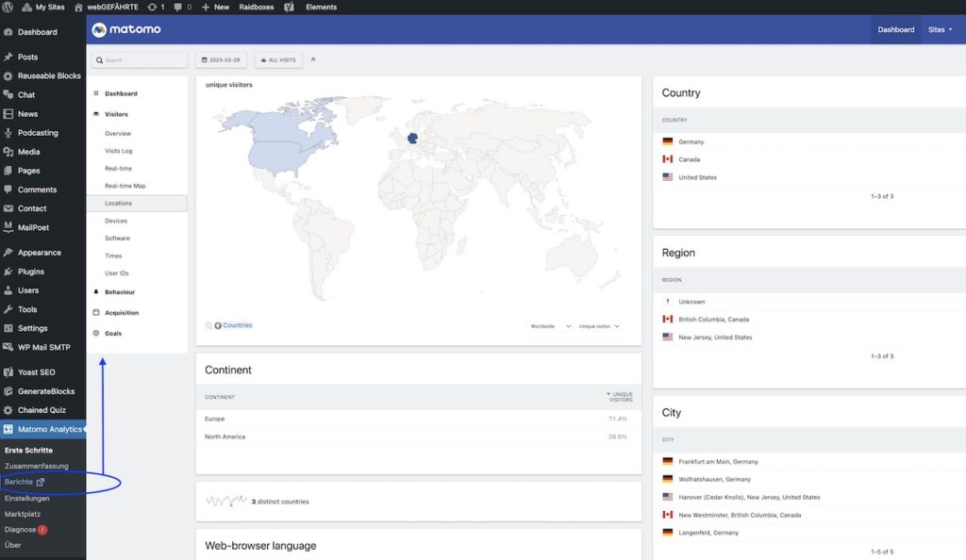Open Visitors Overview report

pos(118,134)
